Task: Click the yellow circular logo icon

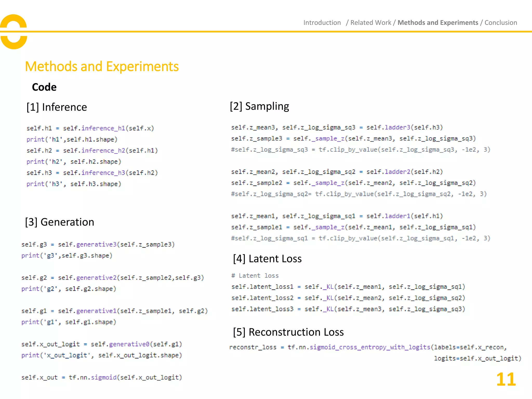Action: pyautogui.click(x=14, y=32)
